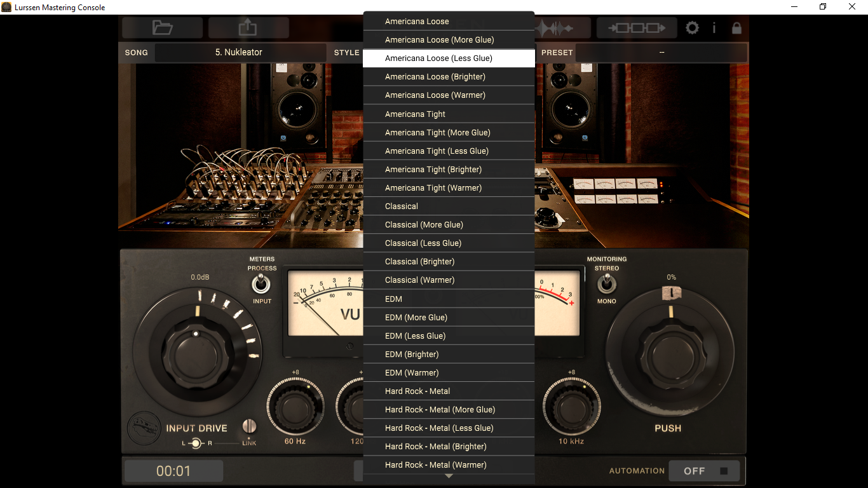Click the padlock lock icon
868x488 pixels.
[736, 28]
